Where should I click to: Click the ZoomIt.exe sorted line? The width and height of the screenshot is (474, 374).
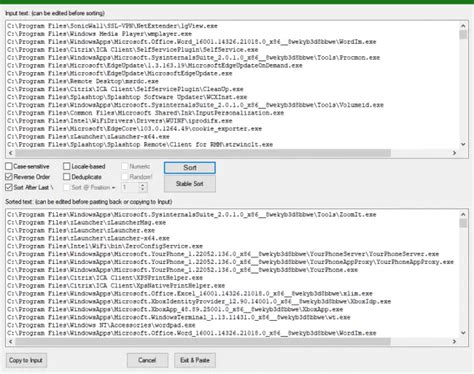tap(192, 215)
